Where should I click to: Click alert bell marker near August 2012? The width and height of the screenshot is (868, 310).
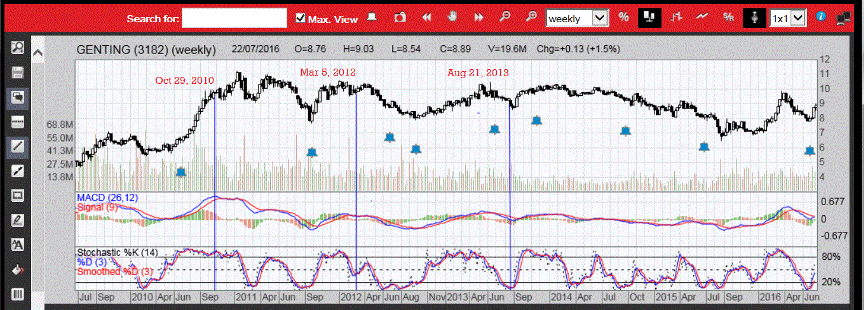coord(416,149)
